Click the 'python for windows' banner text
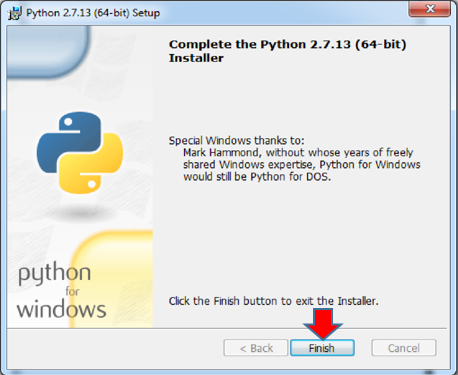458x375 pixels. [62, 290]
